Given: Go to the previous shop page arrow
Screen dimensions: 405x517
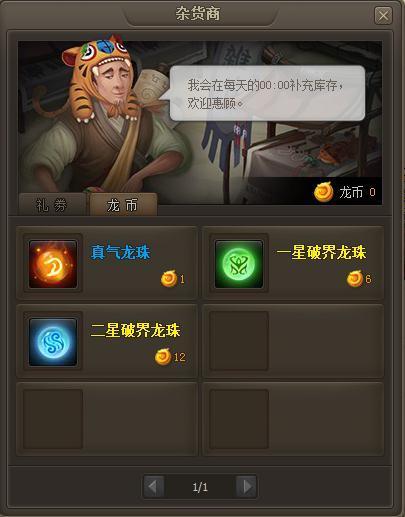Looking at the screenshot, I should 153,487.
